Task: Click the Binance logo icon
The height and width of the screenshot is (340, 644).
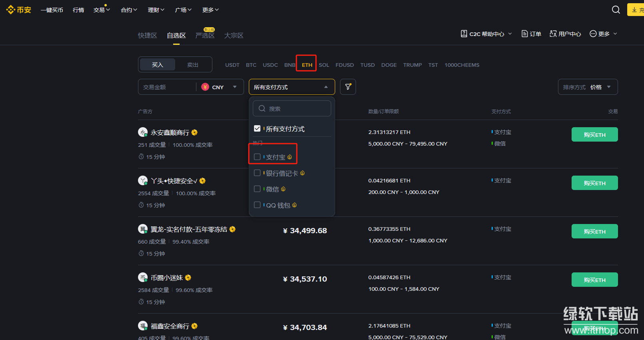Action: click(10, 10)
